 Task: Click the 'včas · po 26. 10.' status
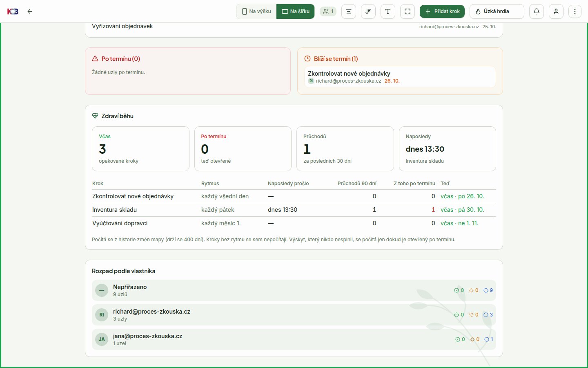(x=462, y=196)
